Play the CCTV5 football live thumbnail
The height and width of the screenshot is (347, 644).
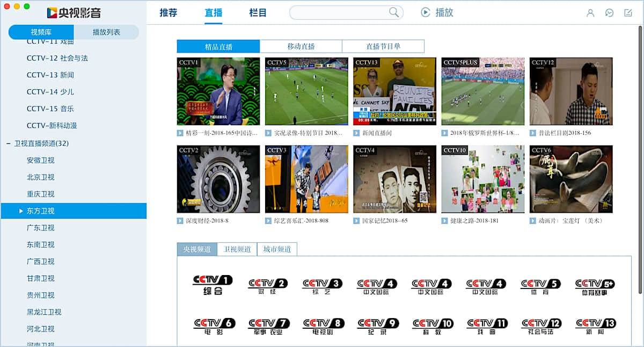[x=306, y=91]
